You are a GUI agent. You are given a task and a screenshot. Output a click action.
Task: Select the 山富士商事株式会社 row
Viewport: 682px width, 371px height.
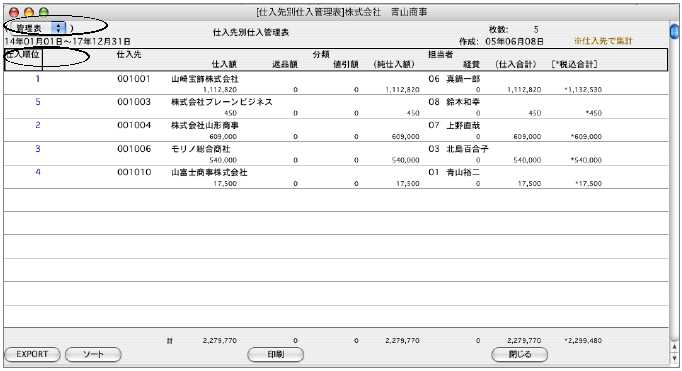[x=336, y=177]
